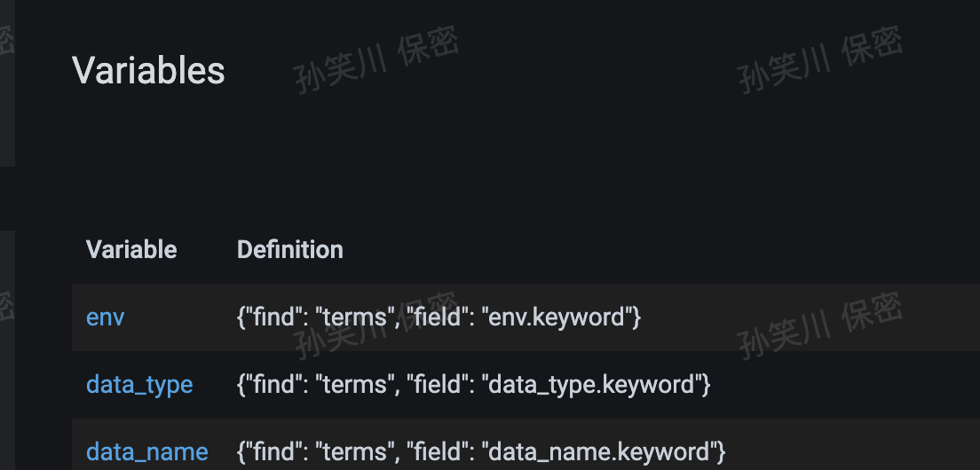
Task: Select the Variable column header
Action: pos(131,250)
